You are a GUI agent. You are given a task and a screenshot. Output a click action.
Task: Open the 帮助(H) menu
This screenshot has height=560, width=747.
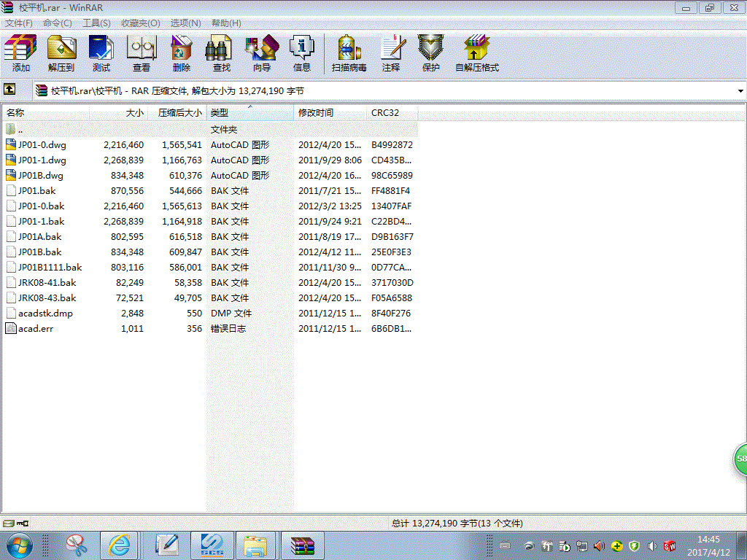[x=226, y=23]
